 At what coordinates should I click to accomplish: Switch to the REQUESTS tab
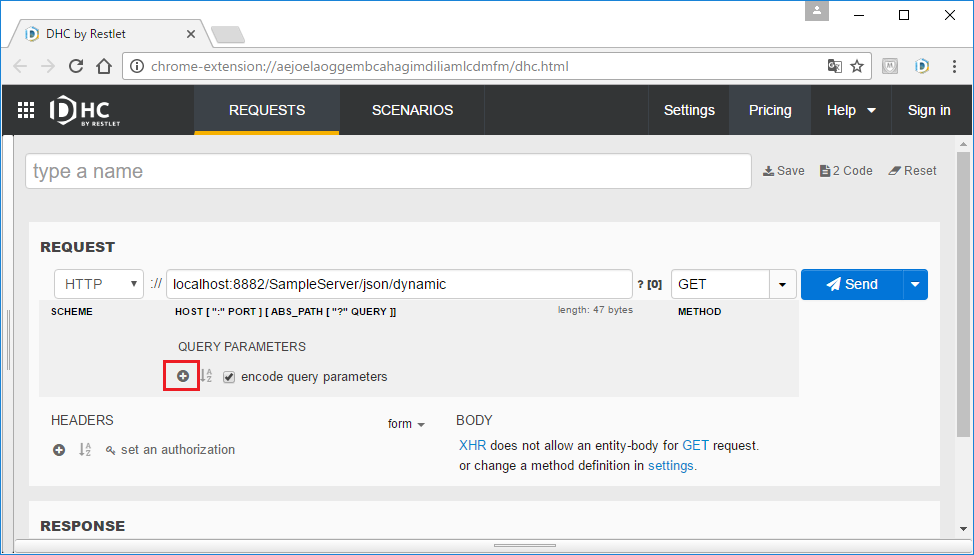click(x=266, y=110)
